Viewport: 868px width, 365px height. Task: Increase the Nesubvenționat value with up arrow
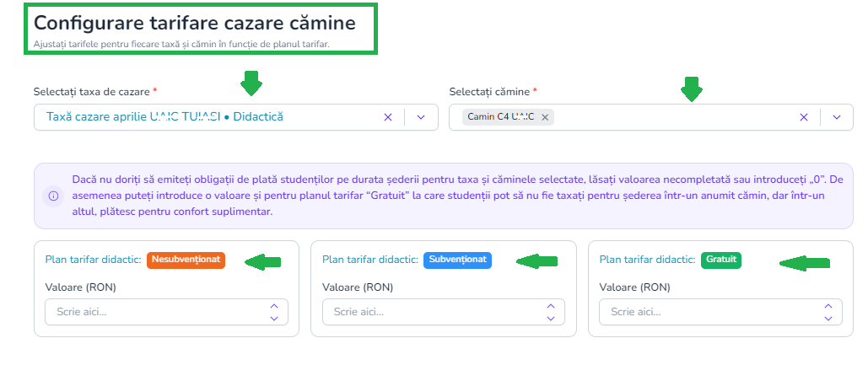(273, 306)
